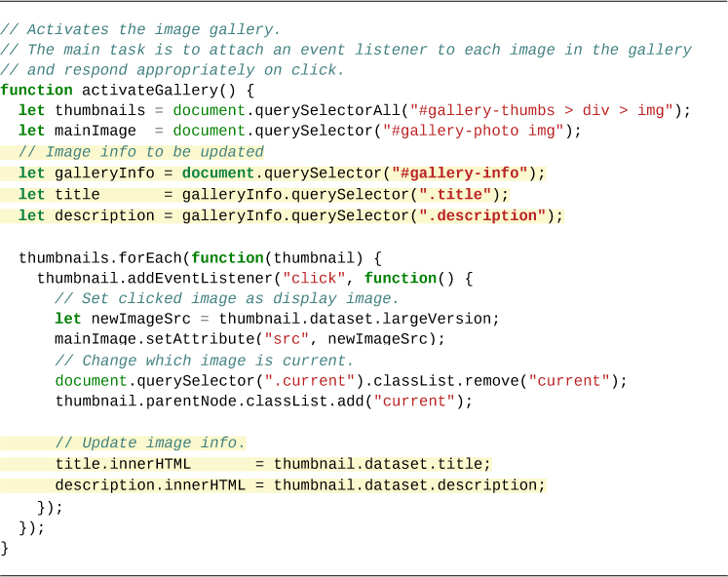Image resolution: width=728 pixels, height=577 pixels.
Task: Click "// Change which image is current" comment
Action: click(205, 361)
